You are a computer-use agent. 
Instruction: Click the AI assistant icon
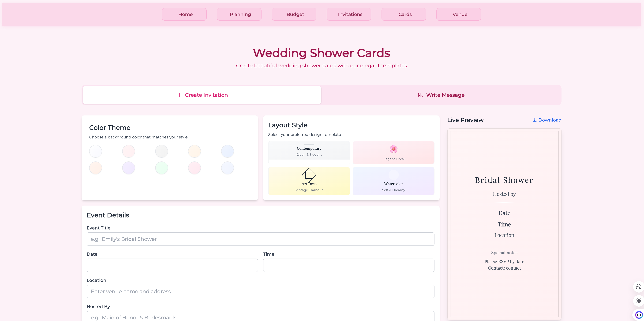(x=638, y=315)
